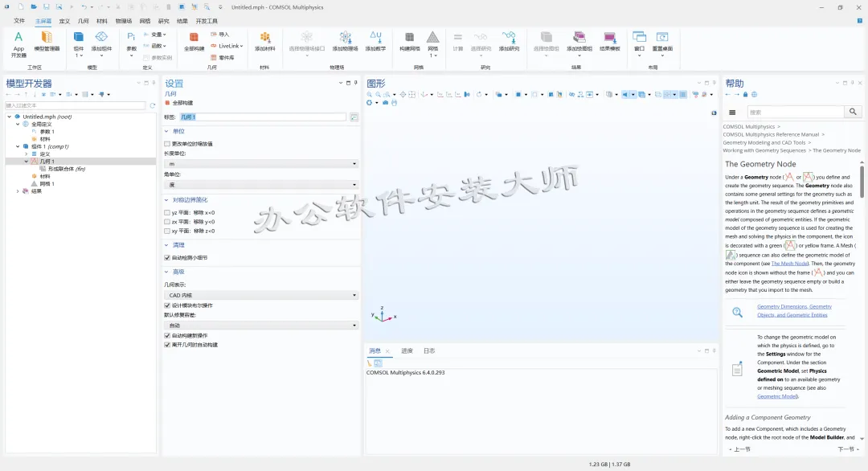Uncheck 离开几何时自动构建 checkbox
The width and height of the screenshot is (868, 471).
[x=167, y=345]
